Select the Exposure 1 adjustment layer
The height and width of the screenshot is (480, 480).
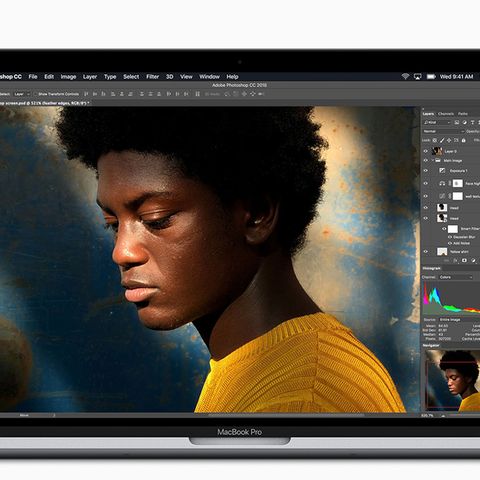[459, 171]
